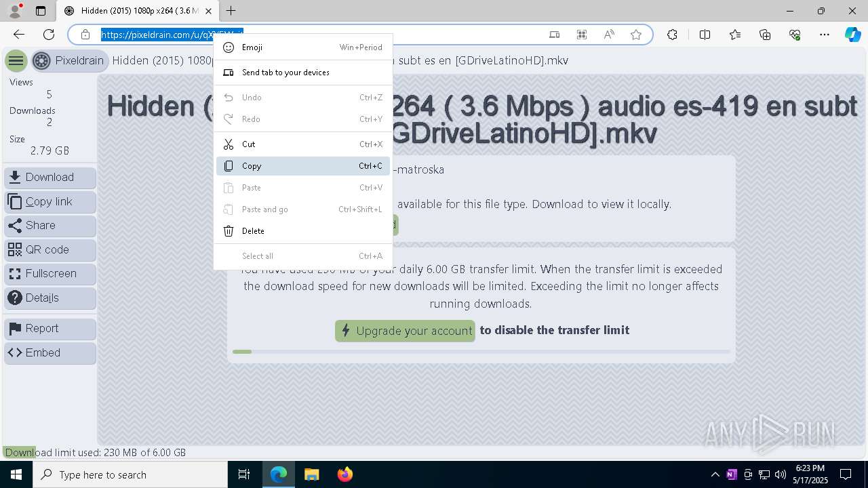Viewport: 868px width, 488px height.
Task: Download the mkv file
Action: (50, 178)
